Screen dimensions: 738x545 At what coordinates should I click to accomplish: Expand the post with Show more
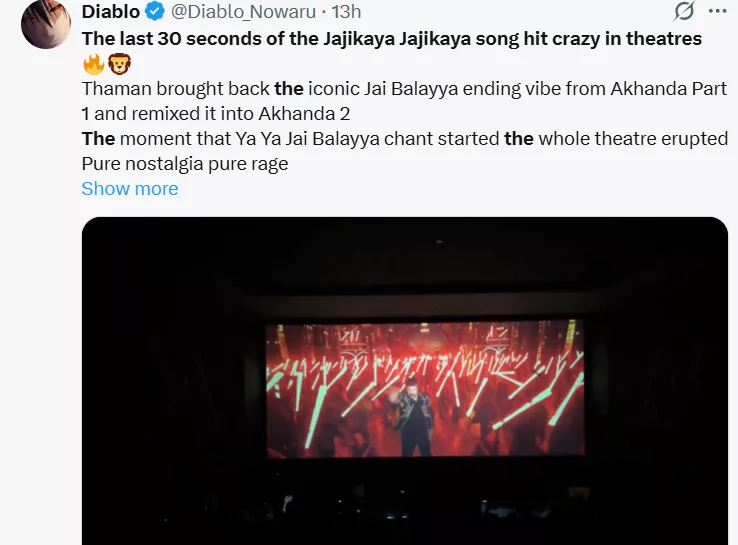(130, 189)
